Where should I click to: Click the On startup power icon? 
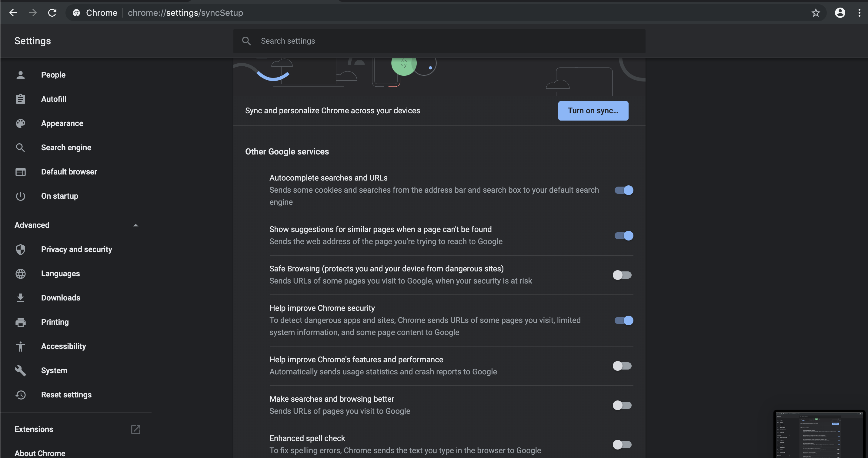point(21,196)
